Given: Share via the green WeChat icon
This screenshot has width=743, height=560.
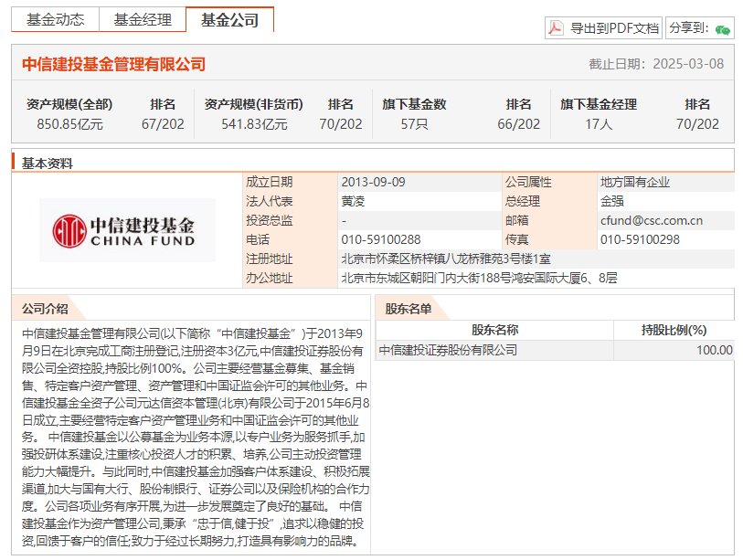Looking at the screenshot, I should [723, 30].
